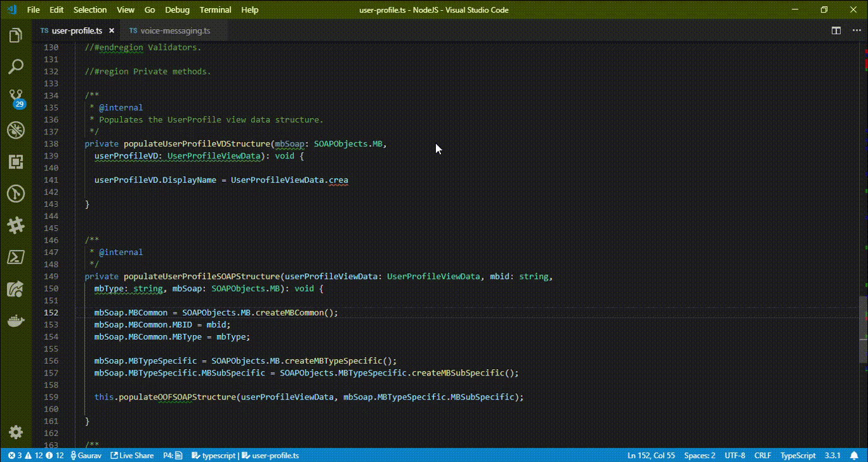Open the Docker whale icon view

coord(16,321)
